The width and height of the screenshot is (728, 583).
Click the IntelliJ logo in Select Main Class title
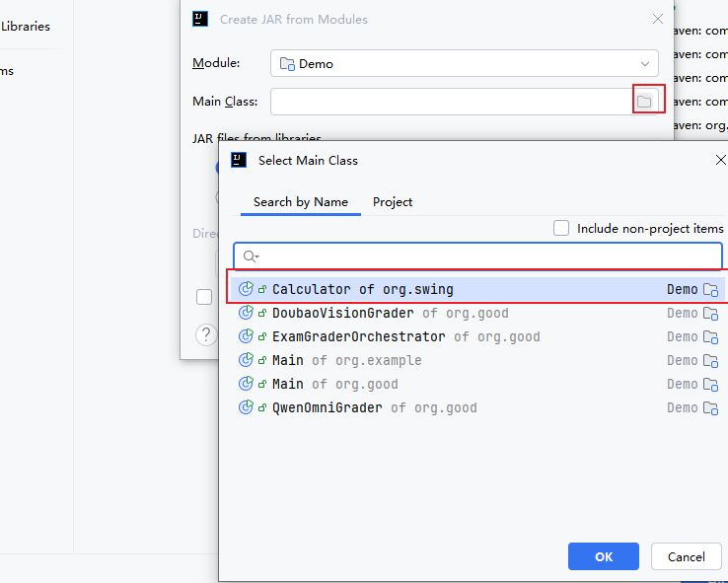point(239,160)
